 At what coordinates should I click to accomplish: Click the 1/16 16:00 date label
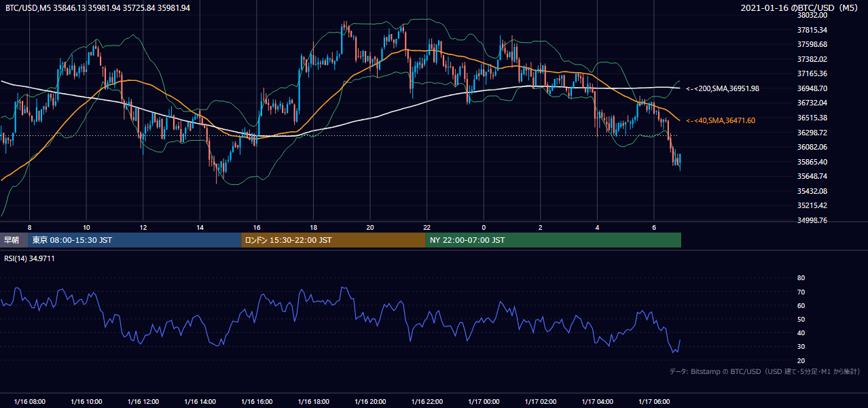[x=257, y=401]
